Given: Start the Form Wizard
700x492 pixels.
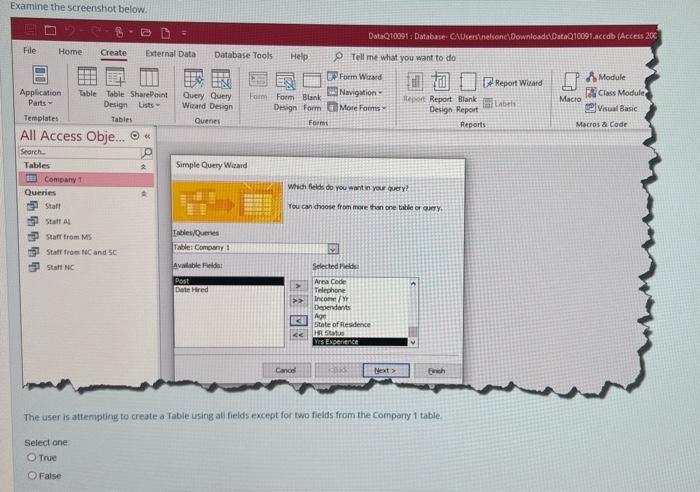Looking at the screenshot, I should click(355, 77).
